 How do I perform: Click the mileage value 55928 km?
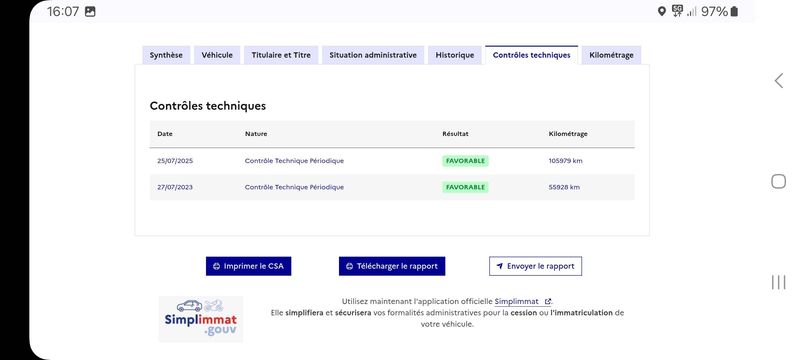tap(564, 187)
